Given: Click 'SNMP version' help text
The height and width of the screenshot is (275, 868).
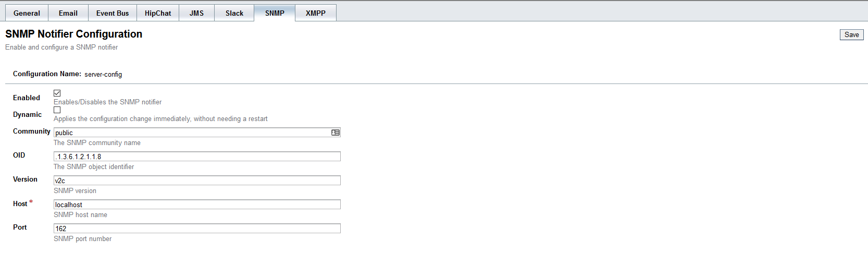Looking at the screenshot, I should [x=75, y=191].
